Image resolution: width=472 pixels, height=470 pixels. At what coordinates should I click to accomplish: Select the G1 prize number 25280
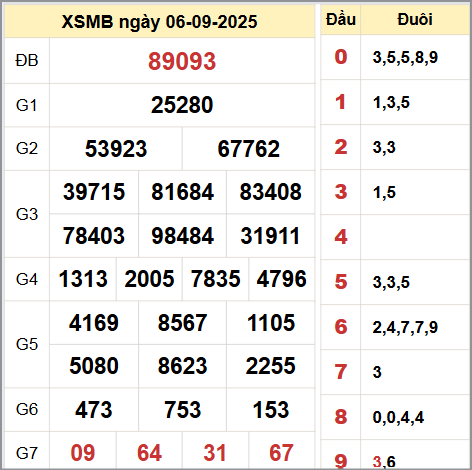click(x=182, y=105)
